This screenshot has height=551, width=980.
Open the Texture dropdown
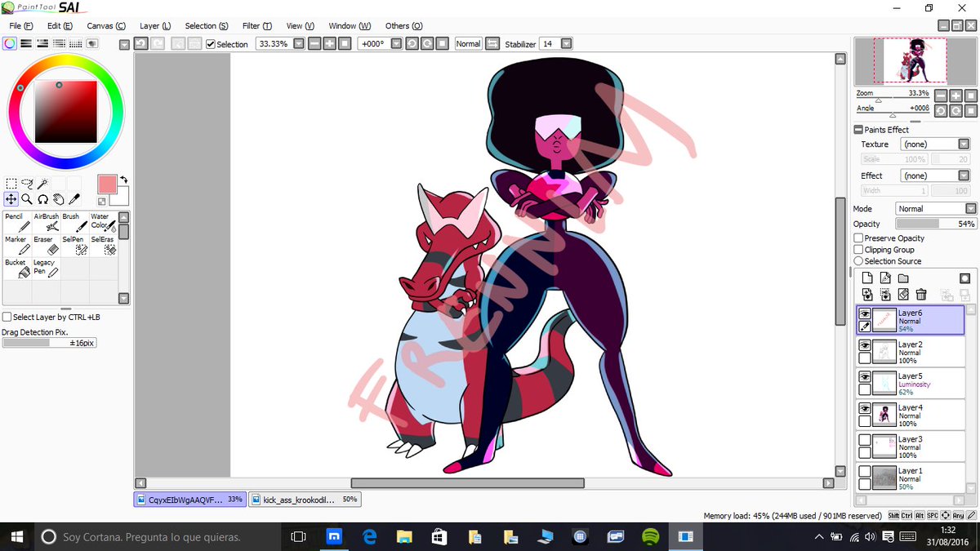pos(964,144)
